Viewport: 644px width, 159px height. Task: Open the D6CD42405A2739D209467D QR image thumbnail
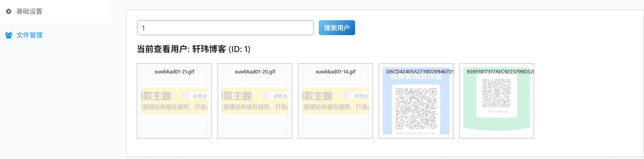coord(416,101)
